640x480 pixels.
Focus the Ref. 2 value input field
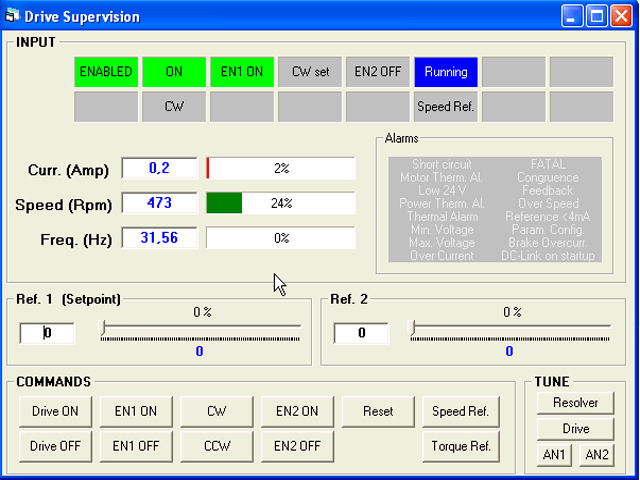361,333
